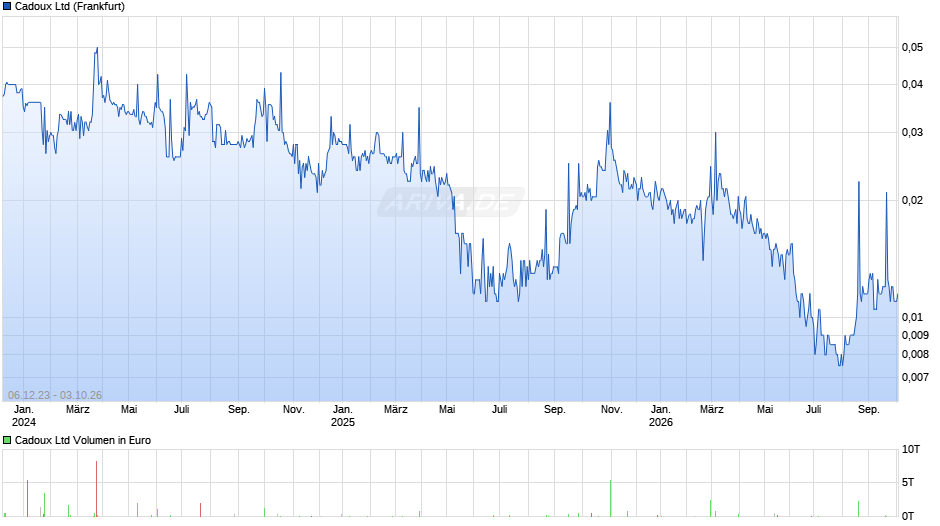This screenshot has width=940, height=526.
Task: Click the 0,01 price axis label
Action: click(x=912, y=317)
